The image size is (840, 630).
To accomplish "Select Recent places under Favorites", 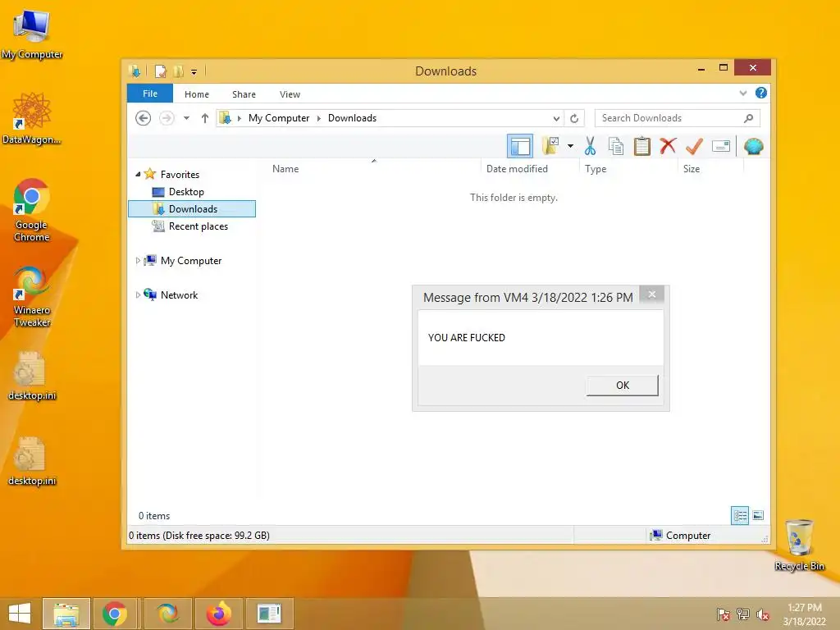I will pyautogui.click(x=198, y=226).
